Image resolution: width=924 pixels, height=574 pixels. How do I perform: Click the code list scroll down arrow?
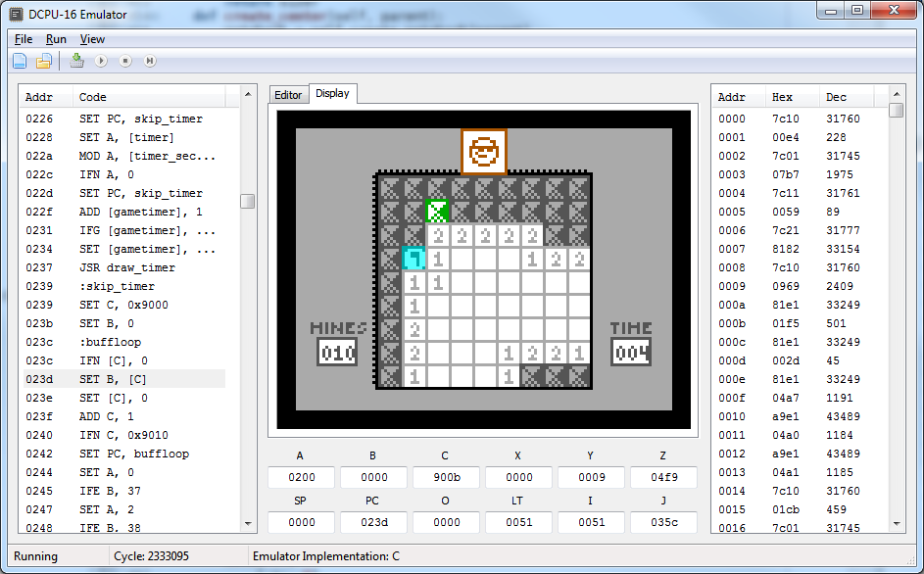pos(248,523)
